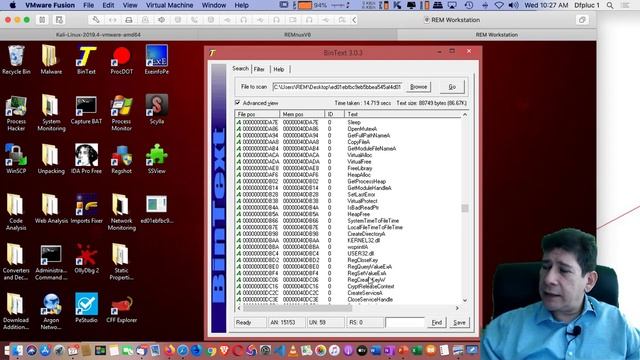Switch to the Search tab in BinText

point(240,69)
